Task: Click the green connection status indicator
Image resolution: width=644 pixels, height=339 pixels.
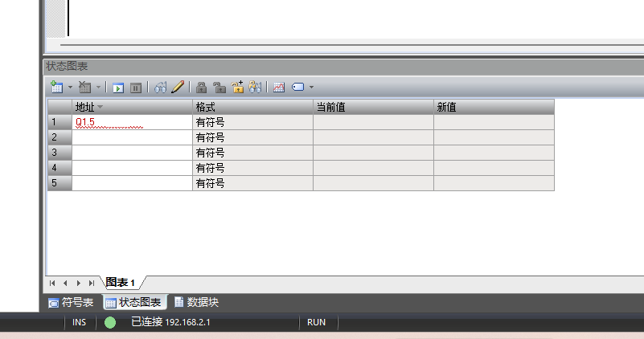Action: (x=110, y=323)
